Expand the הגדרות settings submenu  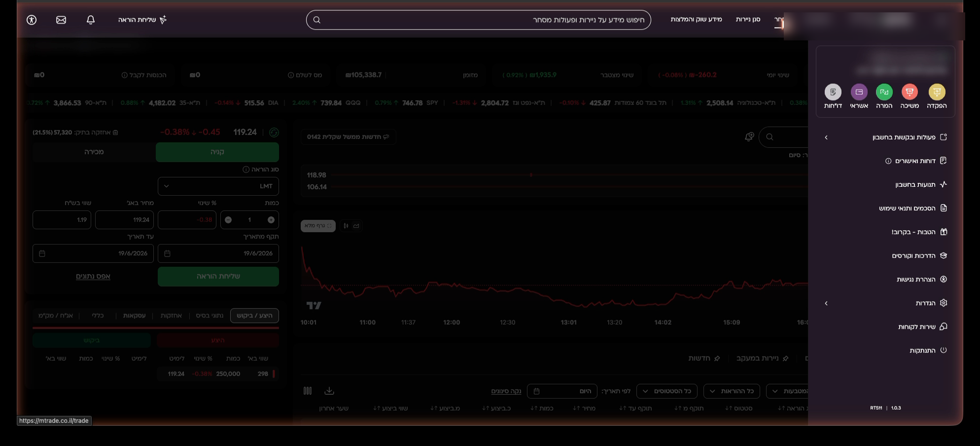(x=885, y=303)
